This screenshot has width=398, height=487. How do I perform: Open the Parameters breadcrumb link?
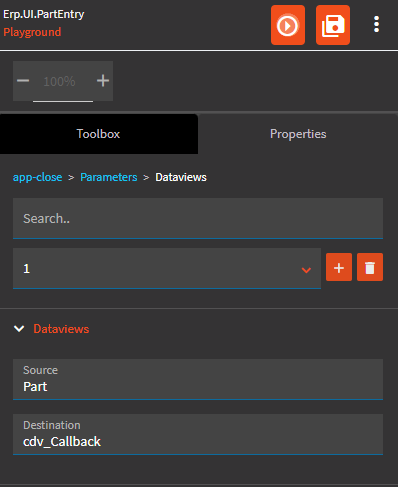point(109,177)
